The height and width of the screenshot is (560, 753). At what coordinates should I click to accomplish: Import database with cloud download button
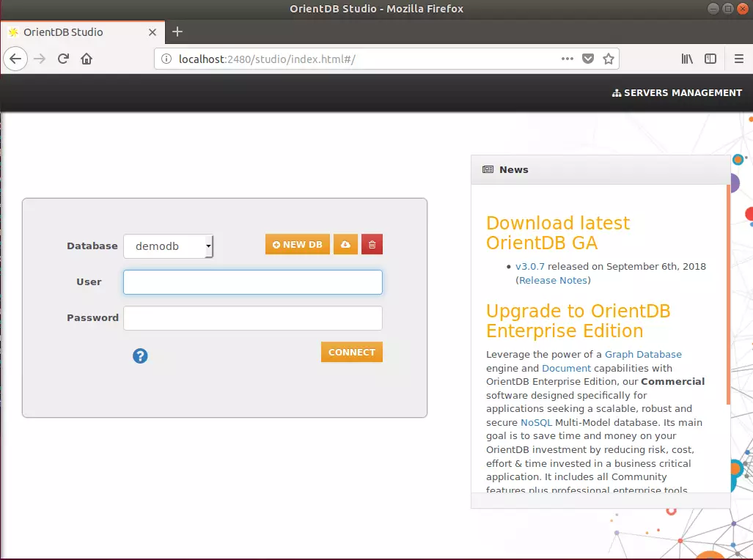click(x=346, y=245)
